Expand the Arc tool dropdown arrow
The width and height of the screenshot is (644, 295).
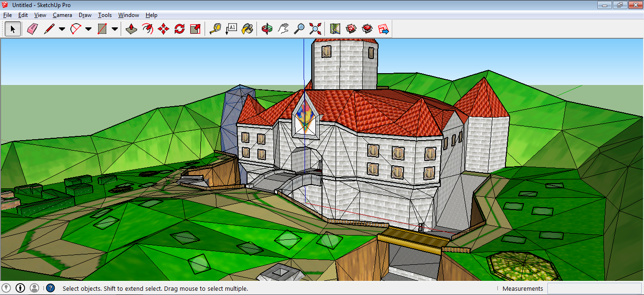point(88,29)
